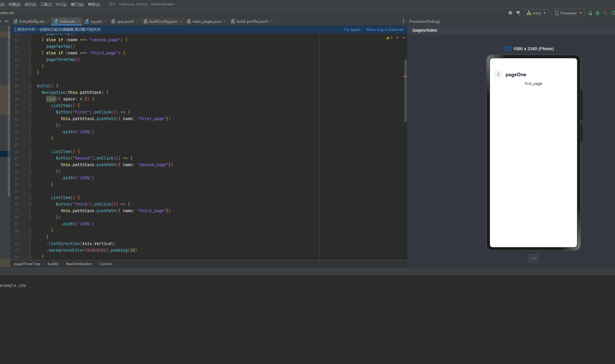
Task: Click the Try Again link
Action: coord(352,29)
